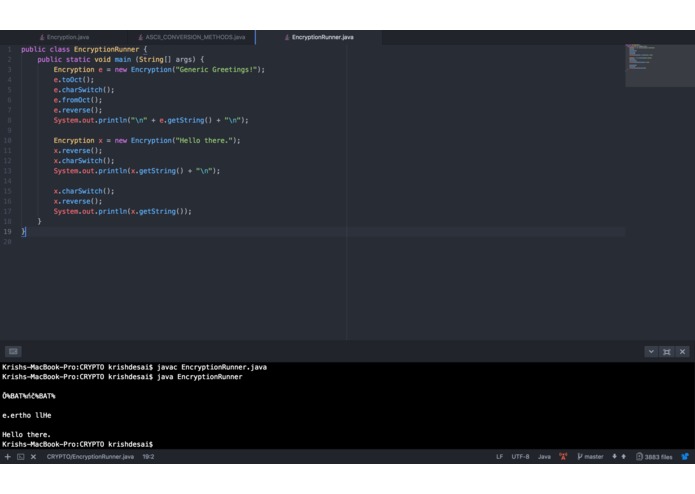The height and width of the screenshot is (494, 695).
Task: Click the "Hello there." terminal output line
Action: [26, 435]
